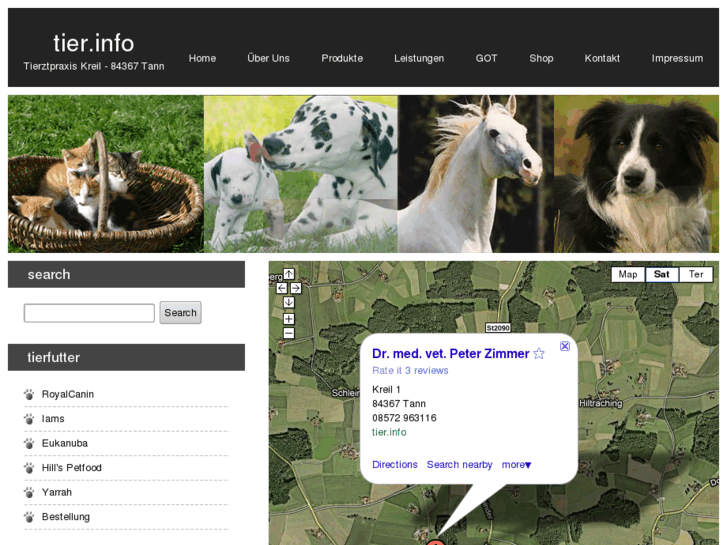This screenshot has width=727, height=545.
Task: Click the paw icon beside Eukanuba
Action: [x=29, y=443]
